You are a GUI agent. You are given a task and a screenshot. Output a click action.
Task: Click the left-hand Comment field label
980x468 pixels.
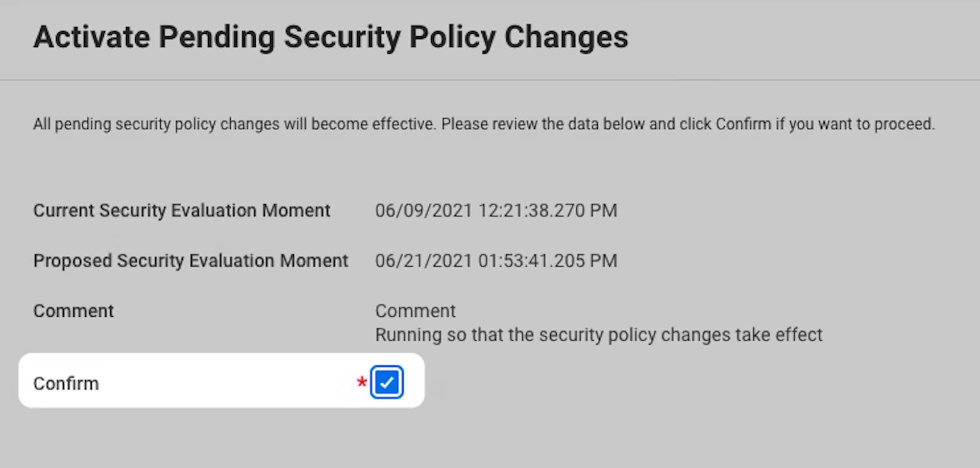coord(73,311)
